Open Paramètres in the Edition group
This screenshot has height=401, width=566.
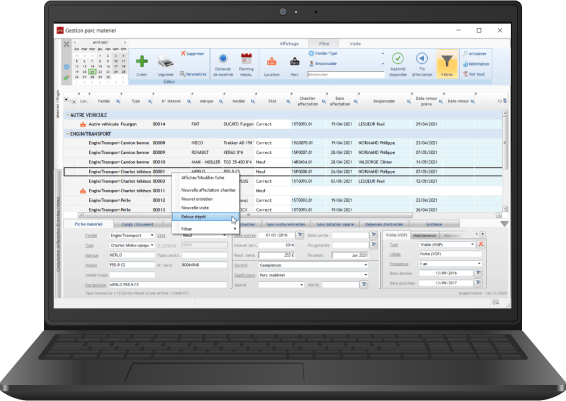(x=193, y=74)
